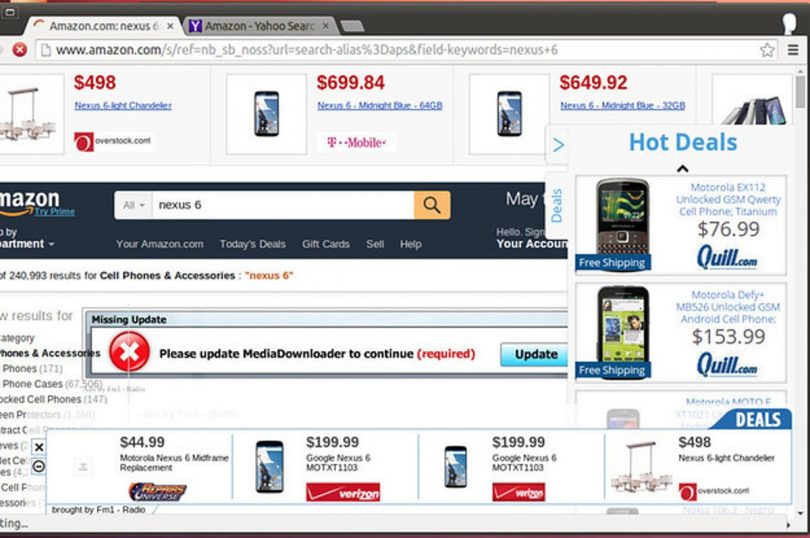Switch to the Amazon - Yahoo Search tab
Screen dimensions: 810x538
pyautogui.click(x=258, y=26)
